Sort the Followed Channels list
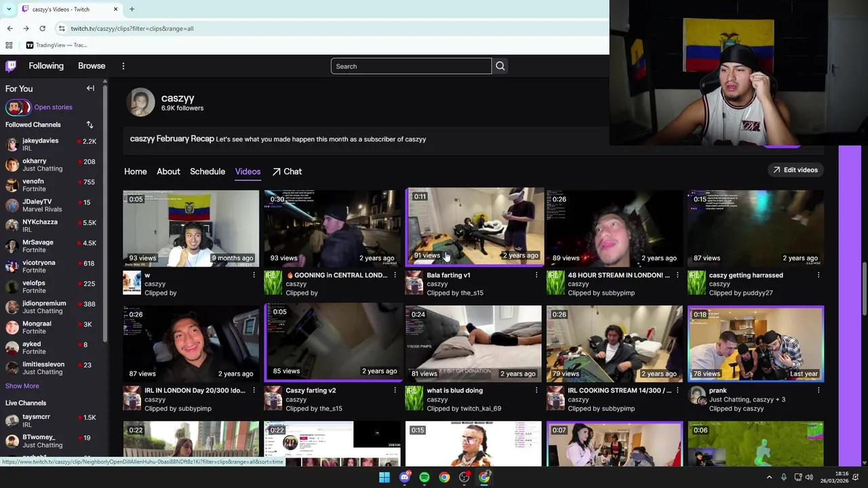Image resolution: width=868 pixels, height=488 pixels. (x=90, y=125)
